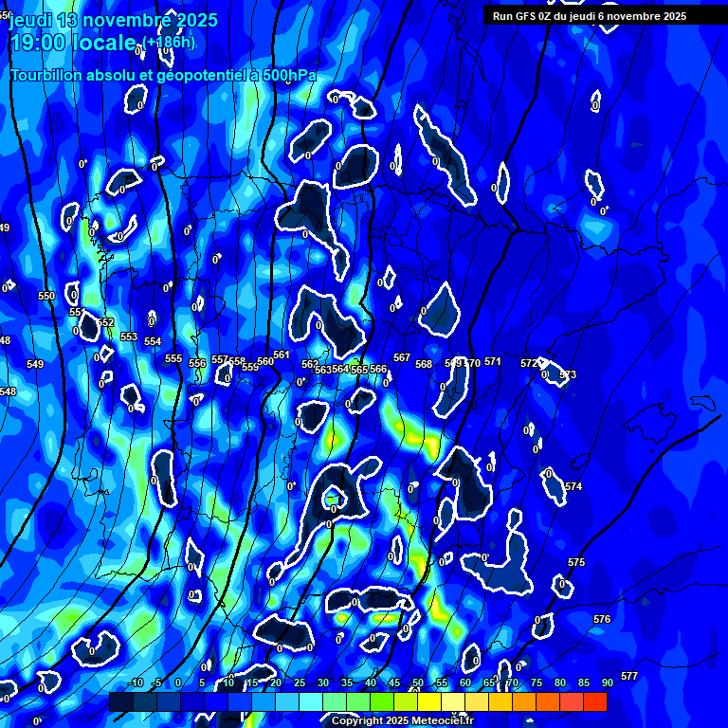Click the 577 geopotential contour label
The width and height of the screenshot is (728, 728).
[x=629, y=676]
